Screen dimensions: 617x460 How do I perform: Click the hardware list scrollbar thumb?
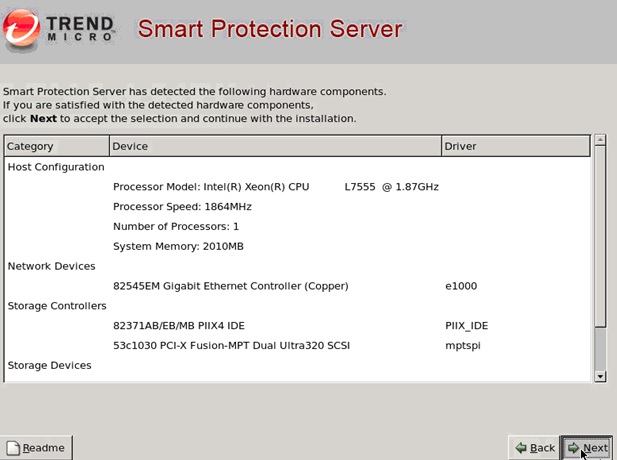(600, 235)
